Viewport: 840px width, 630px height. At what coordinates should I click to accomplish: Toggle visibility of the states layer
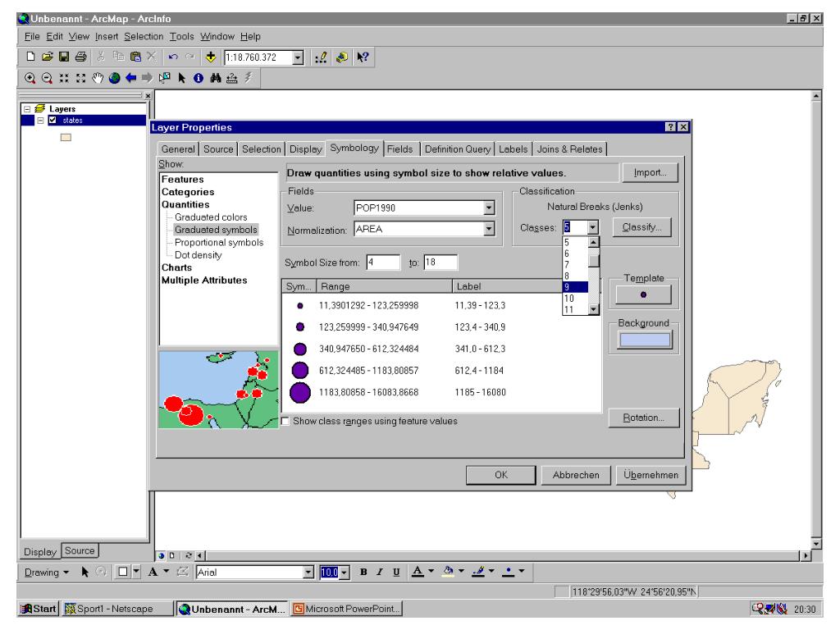tap(52, 120)
